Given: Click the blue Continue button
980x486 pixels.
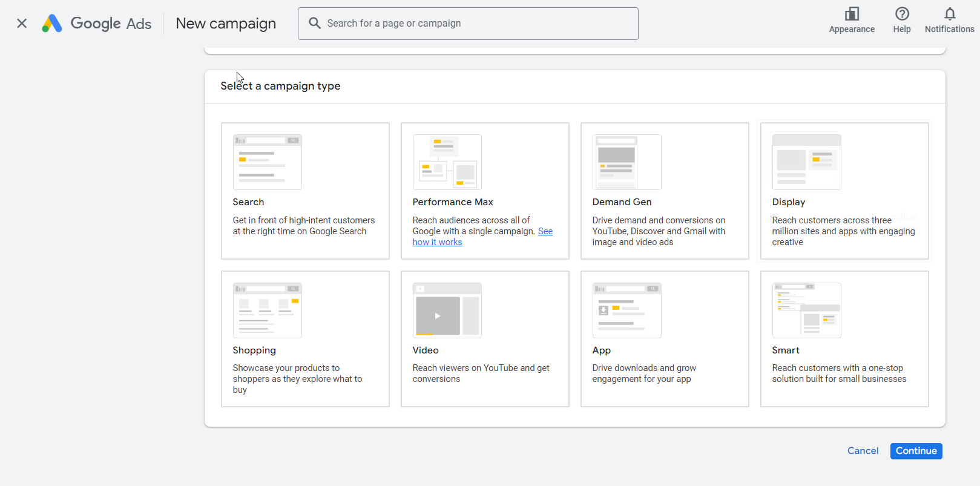Looking at the screenshot, I should (916, 451).
